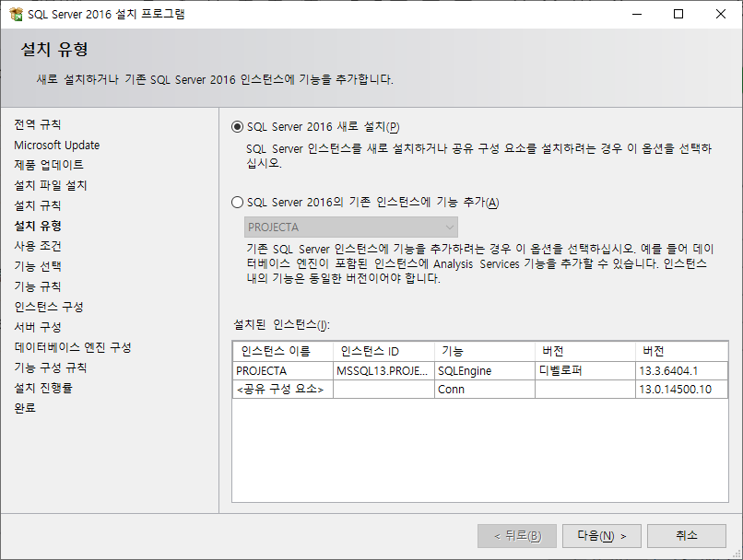
Task: Select the 기존 인스턴스에 기능 추가 radio button
Action: [237, 203]
